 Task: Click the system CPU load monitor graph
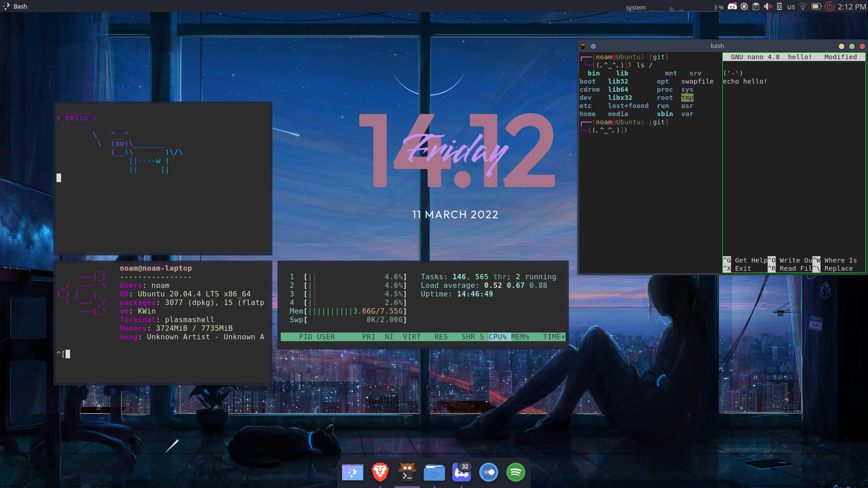(x=669, y=7)
